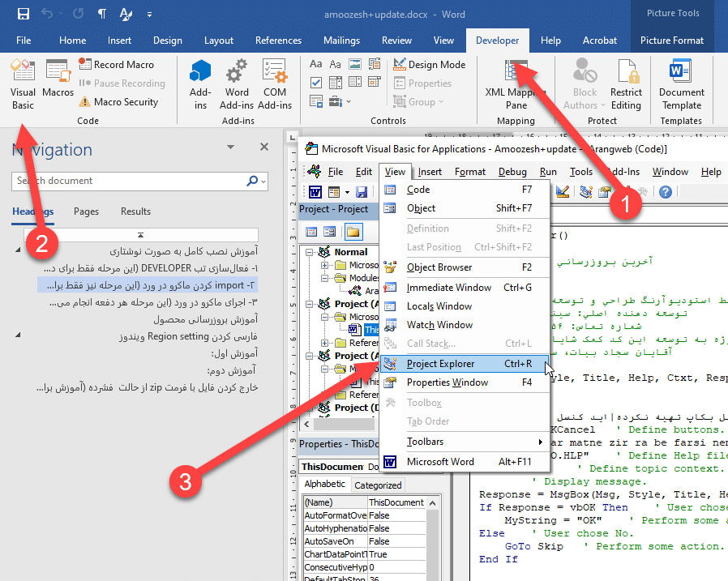728x581 pixels.
Task: Open the Visual Basic editor button
Action: coord(23,84)
